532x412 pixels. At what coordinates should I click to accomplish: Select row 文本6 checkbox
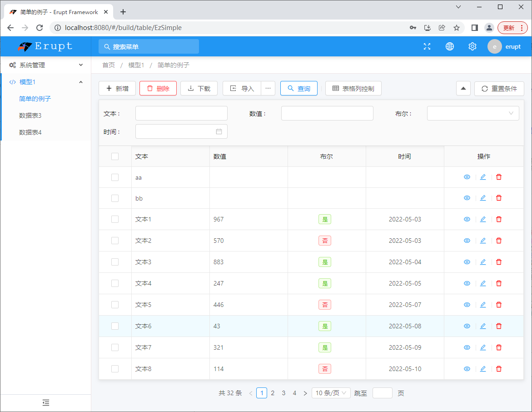coord(115,326)
